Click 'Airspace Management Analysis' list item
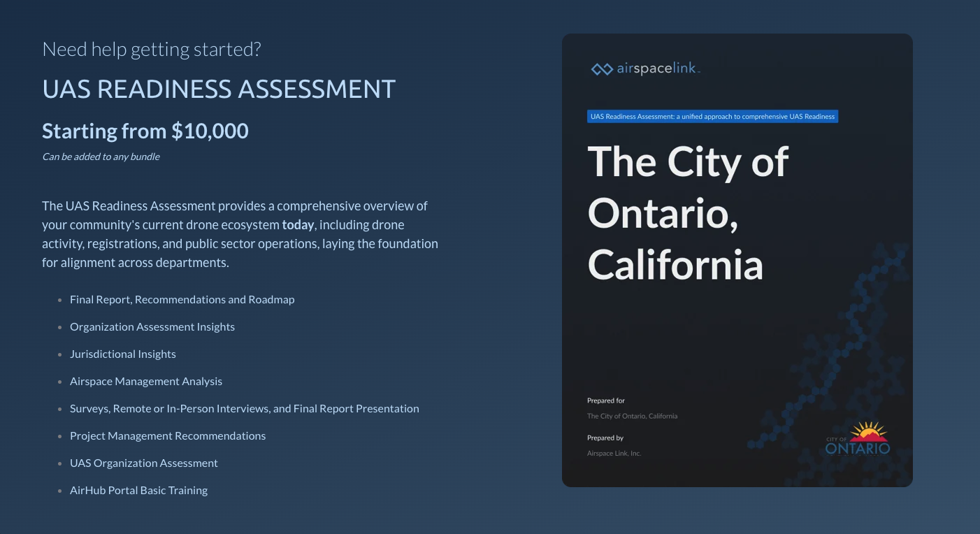Screen dimensions: 980x534 click(x=146, y=381)
